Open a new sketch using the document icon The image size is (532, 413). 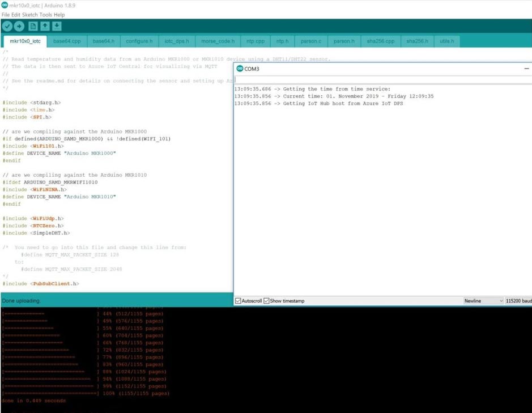click(32, 25)
